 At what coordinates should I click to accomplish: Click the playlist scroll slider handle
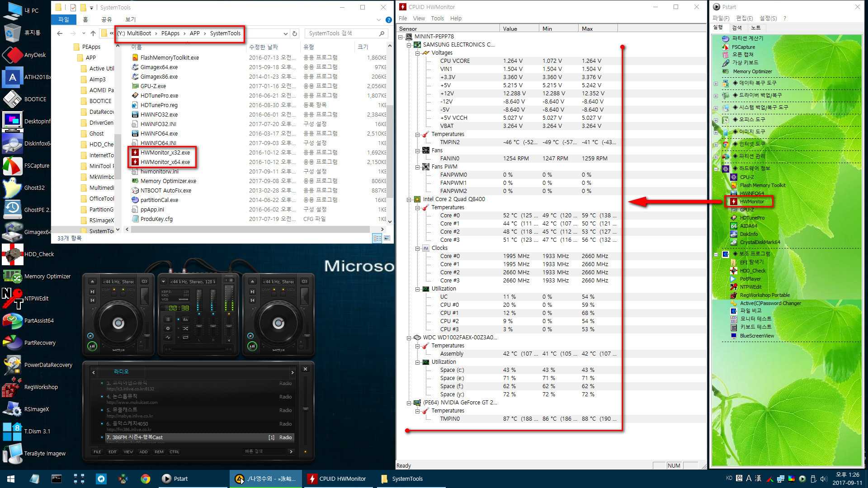pyautogui.click(x=306, y=409)
